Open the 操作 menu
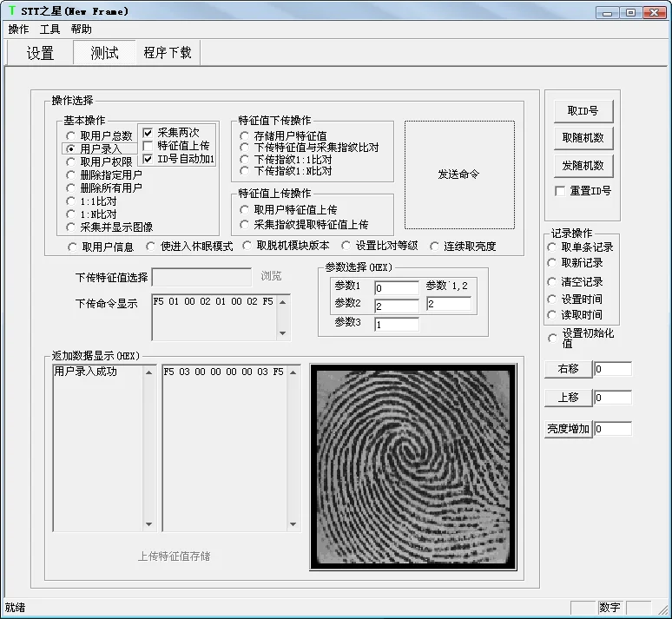672x619 pixels. [x=18, y=30]
